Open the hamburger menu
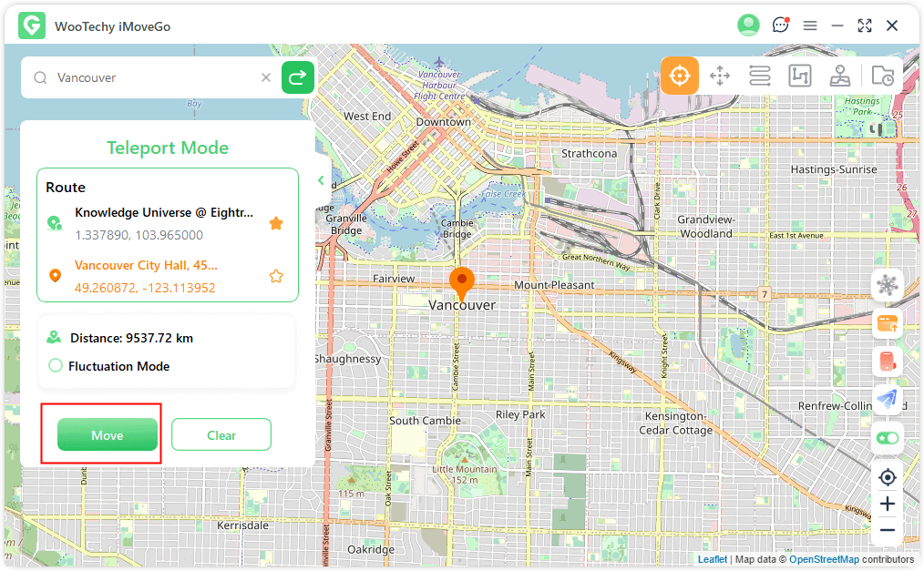 (810, 25)
